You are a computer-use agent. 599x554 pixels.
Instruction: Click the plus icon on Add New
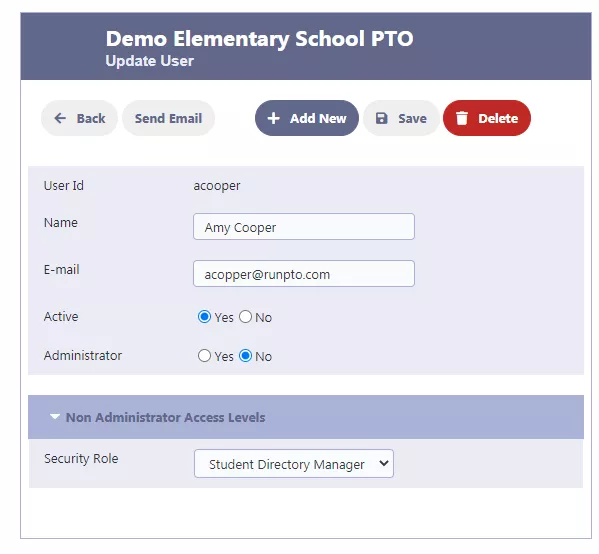coord(274,118)
